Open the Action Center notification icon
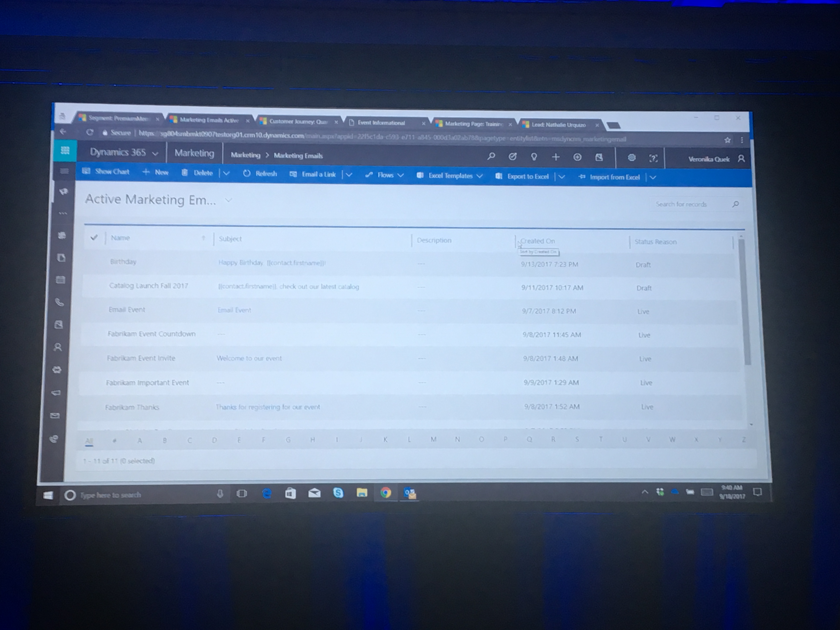 click(757, 492)
